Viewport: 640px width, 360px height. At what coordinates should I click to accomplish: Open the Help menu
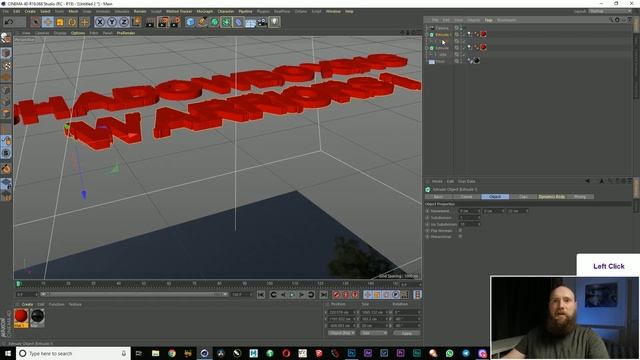pyautogui.click(x=349, y=11)
